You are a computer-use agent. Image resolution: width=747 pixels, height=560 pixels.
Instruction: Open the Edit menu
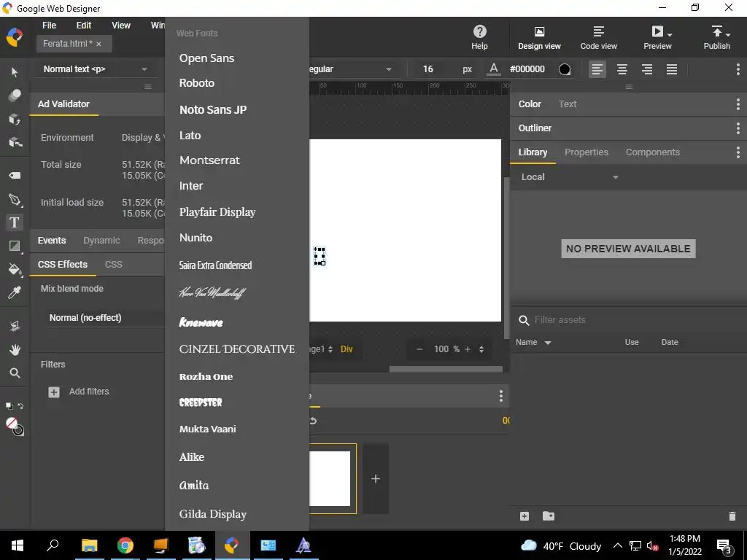point(84,26)
